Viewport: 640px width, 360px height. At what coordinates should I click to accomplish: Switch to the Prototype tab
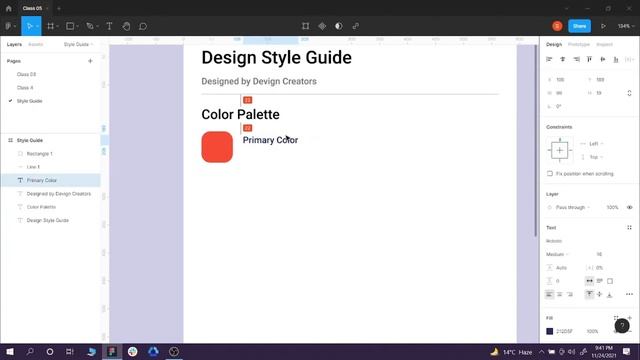(579, 44)
